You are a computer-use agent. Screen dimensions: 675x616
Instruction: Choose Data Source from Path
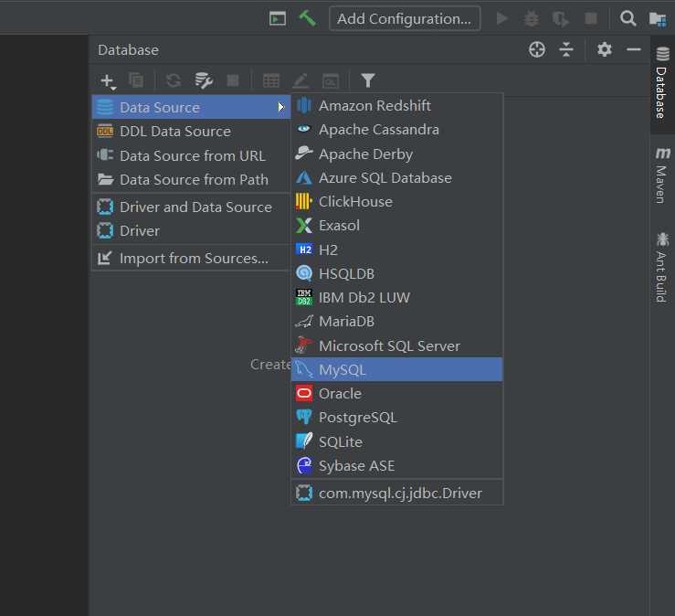click(192, 179)
